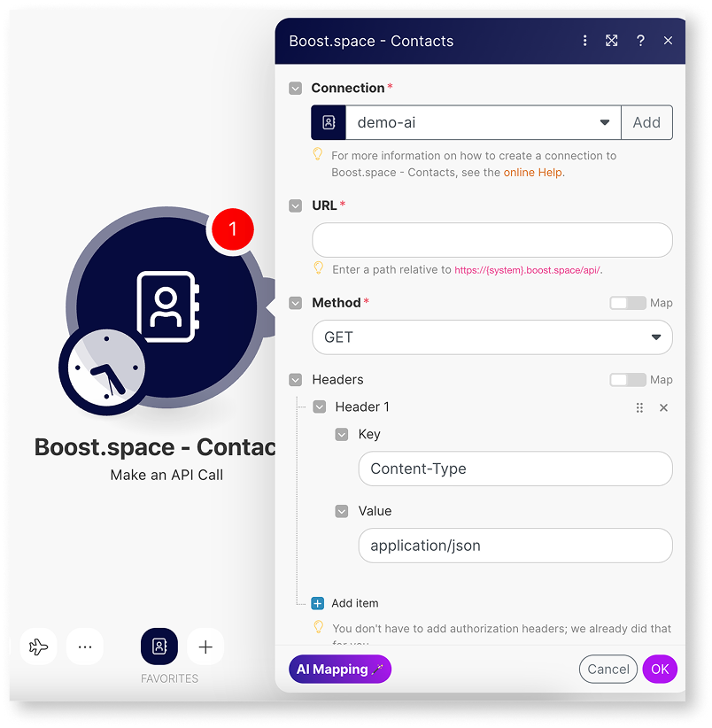Collapse the Header 1 section

coord(319,407)
